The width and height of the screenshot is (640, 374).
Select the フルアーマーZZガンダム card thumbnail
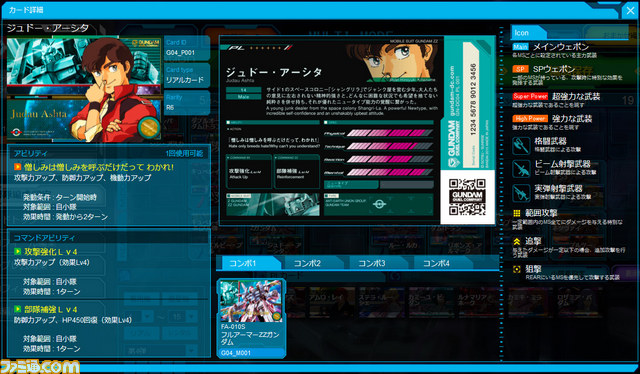[x=251, y=318]
